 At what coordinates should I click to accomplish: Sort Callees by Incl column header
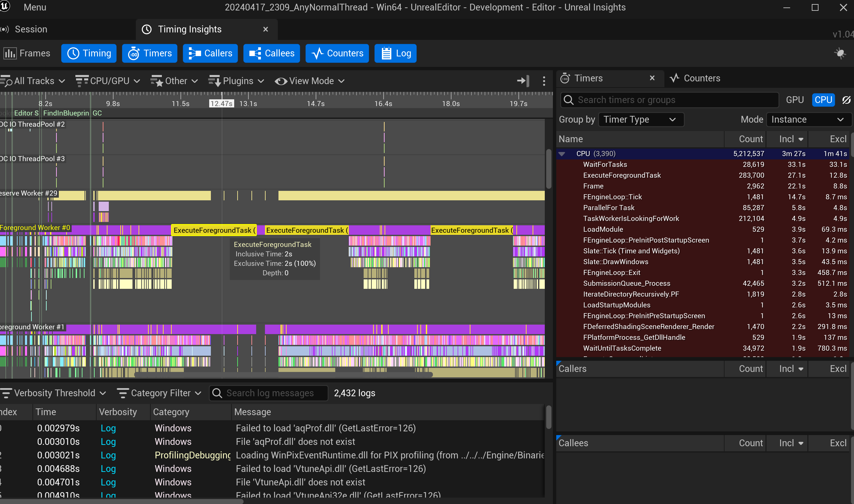787,443
